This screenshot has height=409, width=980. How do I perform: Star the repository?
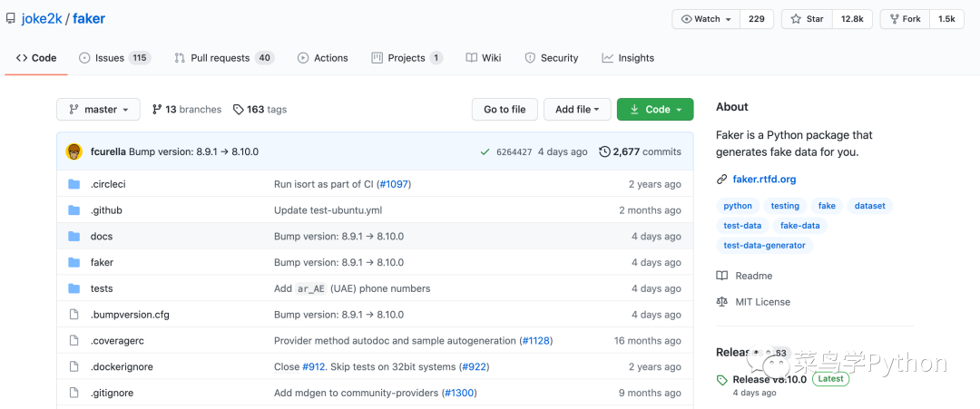pyautogui.click(x=807, y=19)
